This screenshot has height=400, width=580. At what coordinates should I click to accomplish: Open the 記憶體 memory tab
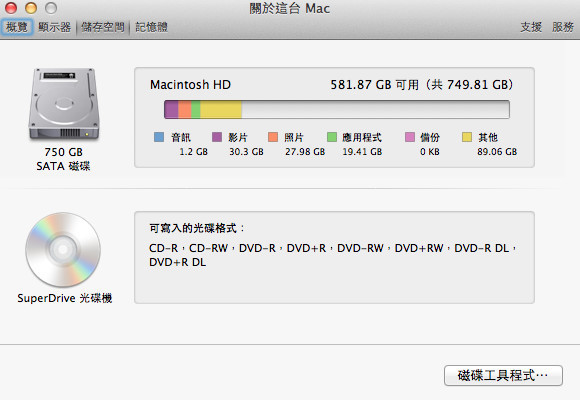tap(151, 27)
